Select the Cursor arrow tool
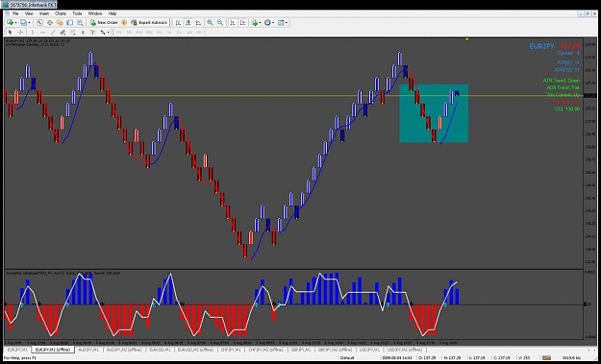This screenshot has width=601, height=364. point(11,32)
